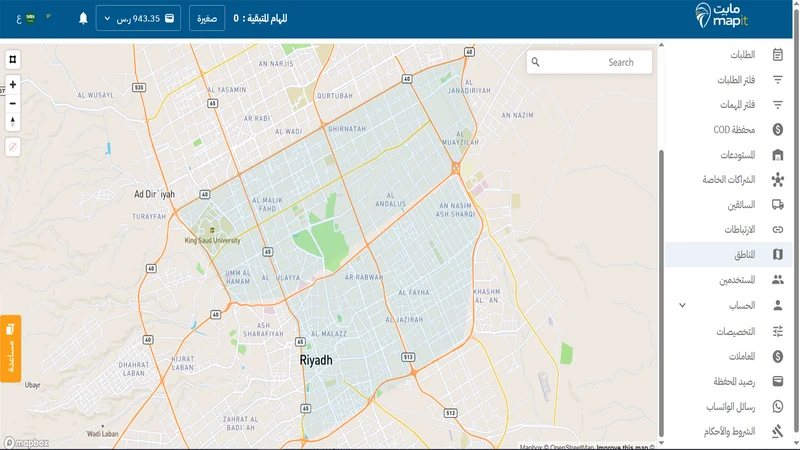Click the sidebar scrollbar up arrow

661,45
